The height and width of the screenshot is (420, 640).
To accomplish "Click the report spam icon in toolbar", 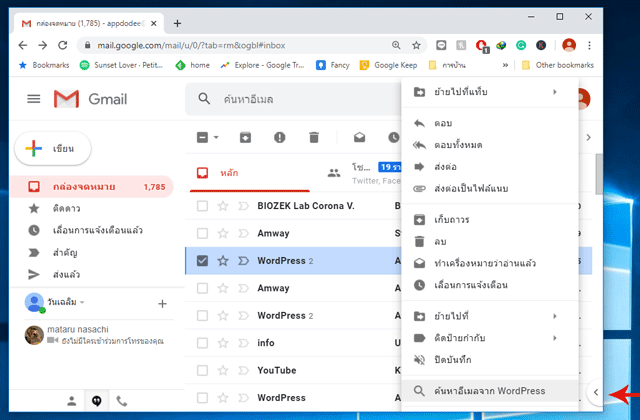I will [280, 138].
